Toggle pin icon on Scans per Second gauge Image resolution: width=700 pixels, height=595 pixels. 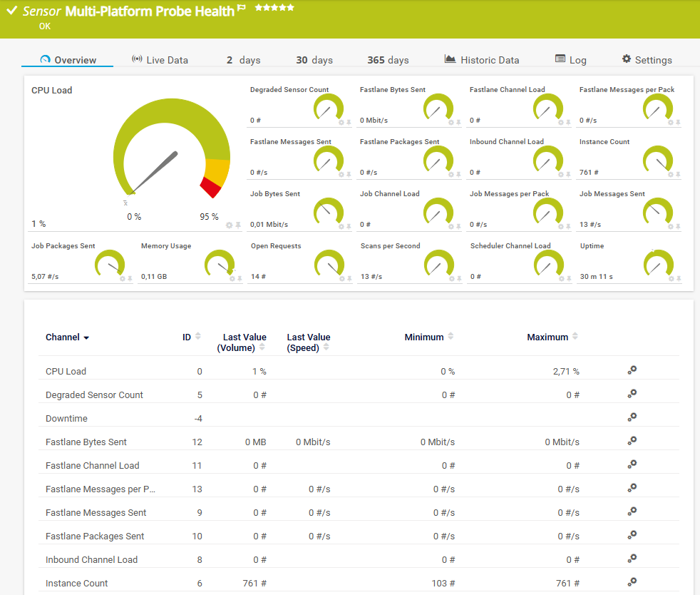pyautogui.click(x=458, y=278)
